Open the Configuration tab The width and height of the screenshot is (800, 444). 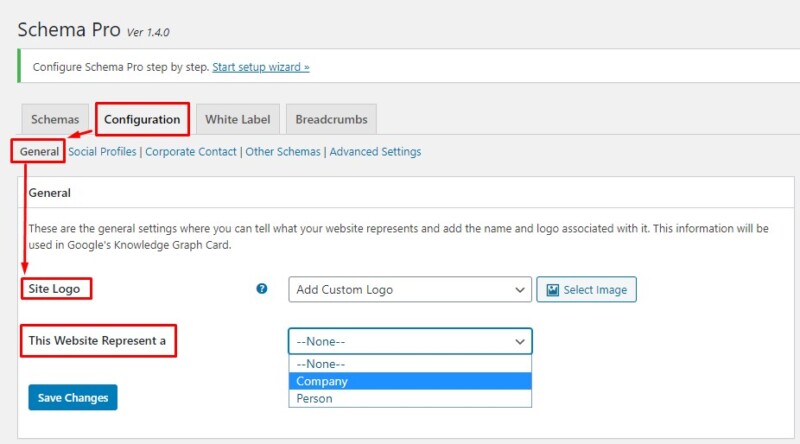pos(142,119)
